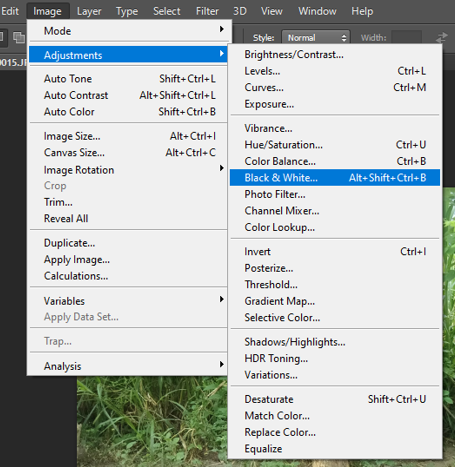Expand Image Rotation submenu
455x467 pixels.
[129, 170]
